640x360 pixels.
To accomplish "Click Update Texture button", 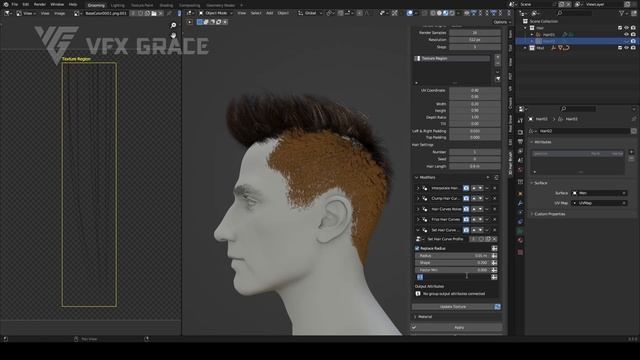I will point(453,307).
